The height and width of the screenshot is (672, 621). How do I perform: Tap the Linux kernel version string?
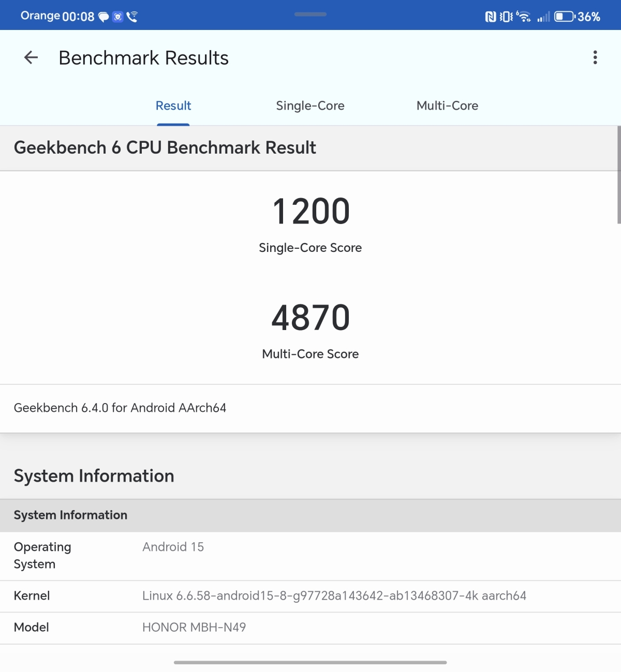click(334, 595)
